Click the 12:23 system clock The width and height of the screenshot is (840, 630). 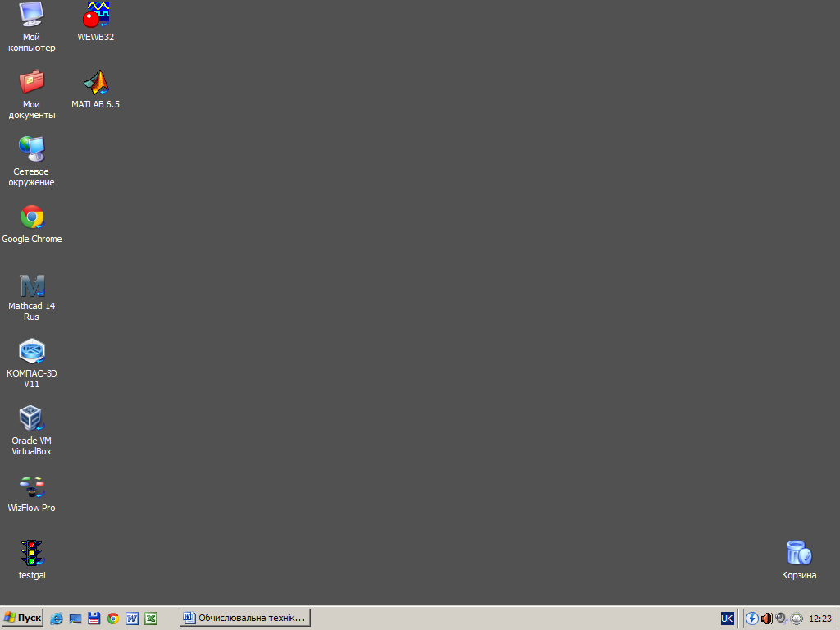819,619
